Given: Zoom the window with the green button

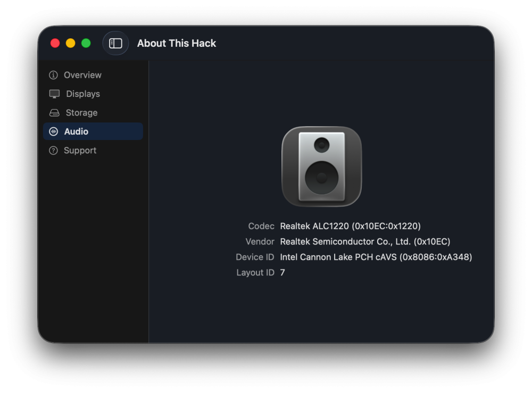Looking at the screenshot, I should (x=86, y=43).
